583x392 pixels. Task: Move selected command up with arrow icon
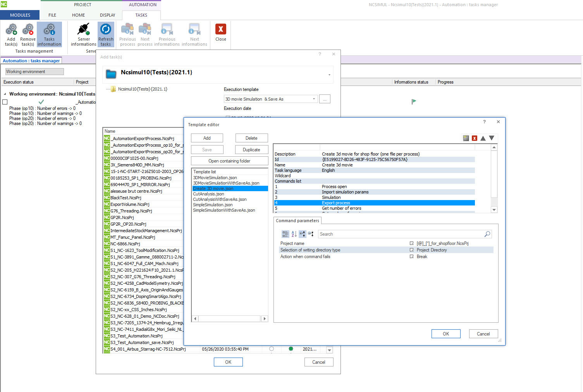pyautogui.click(x=483, y=138)
